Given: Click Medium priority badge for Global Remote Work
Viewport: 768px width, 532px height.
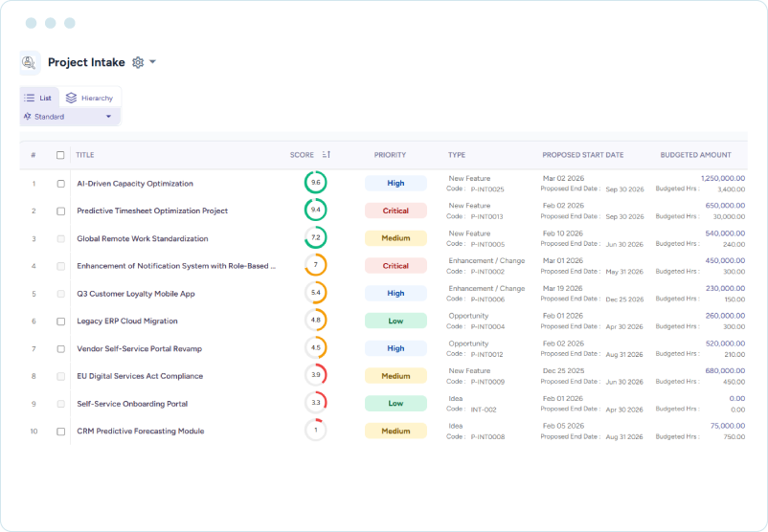Looking at the screenshot, I should coord(395,238).
